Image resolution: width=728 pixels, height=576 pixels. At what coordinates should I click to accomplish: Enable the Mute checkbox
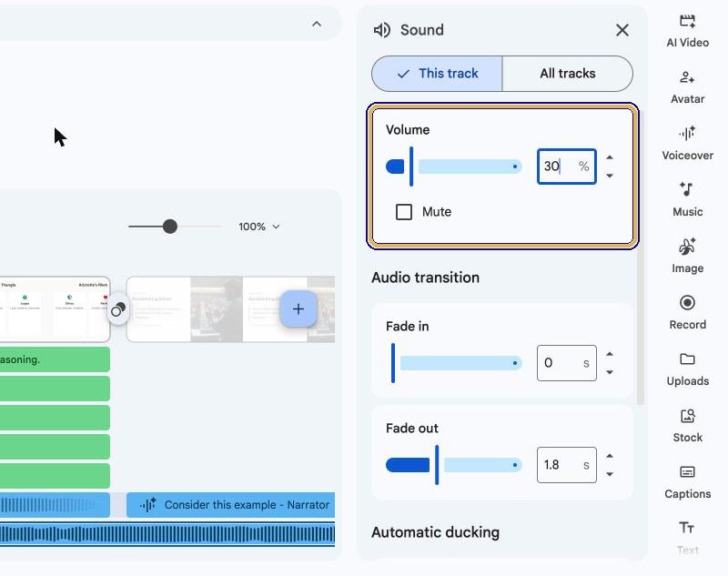[x=403, y=212]
